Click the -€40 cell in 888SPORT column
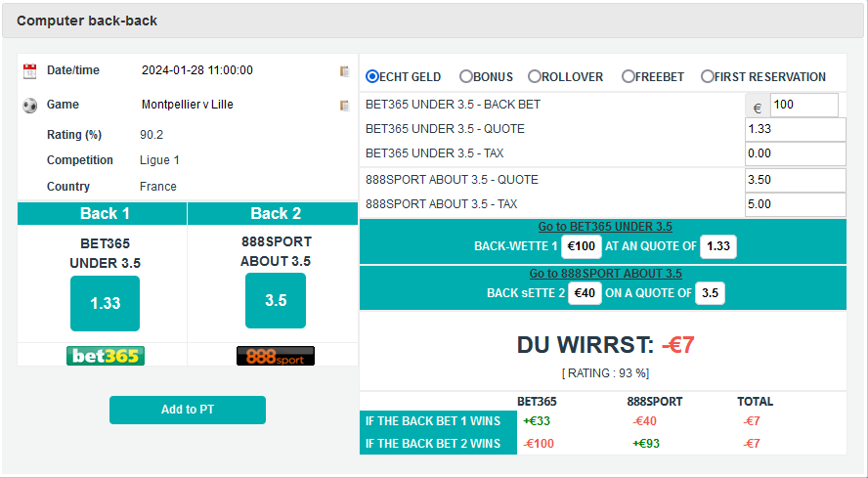 644,421
